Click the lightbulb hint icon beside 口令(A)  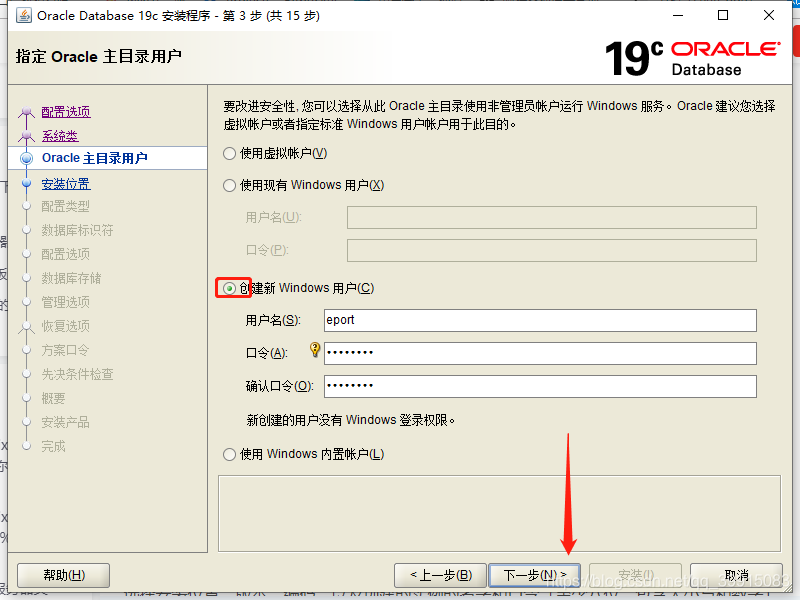pyautogui.click(x=315, y=349)
